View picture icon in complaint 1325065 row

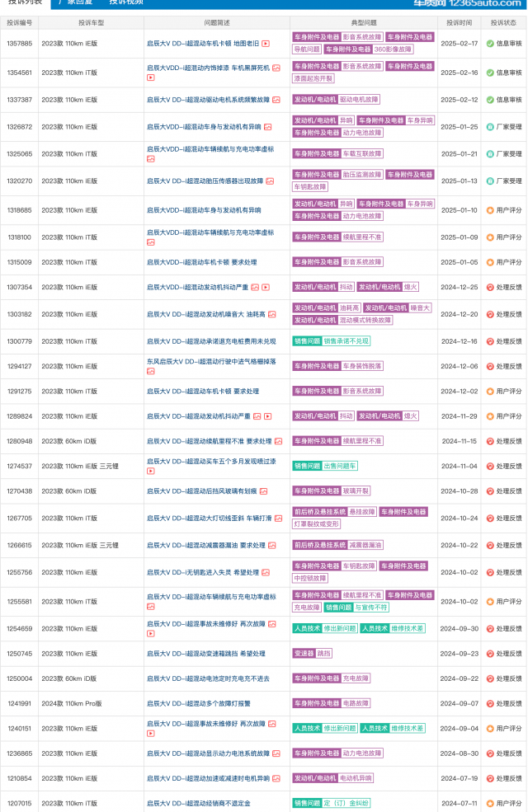click(x=151, y=159)
